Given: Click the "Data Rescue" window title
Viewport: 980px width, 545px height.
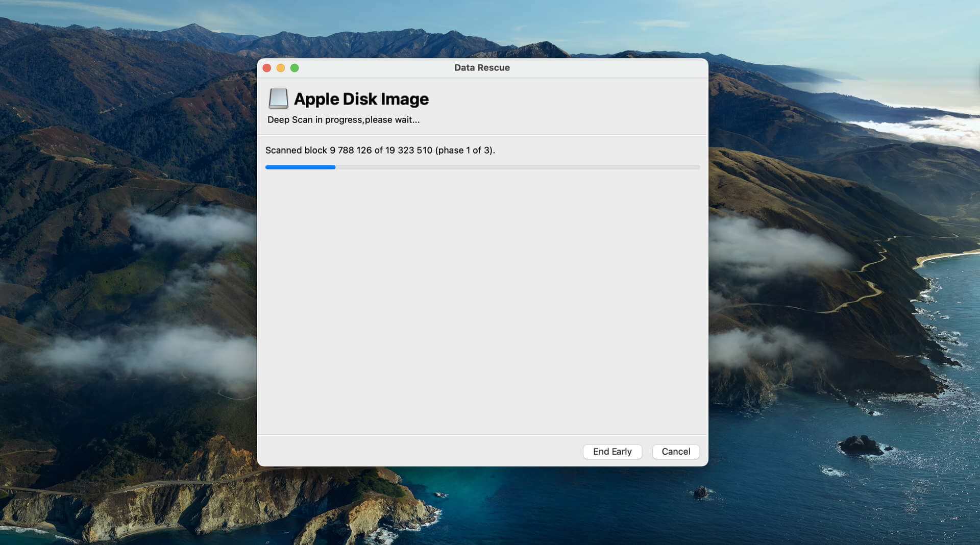Looking at the screenshot, I should (482, 68).
